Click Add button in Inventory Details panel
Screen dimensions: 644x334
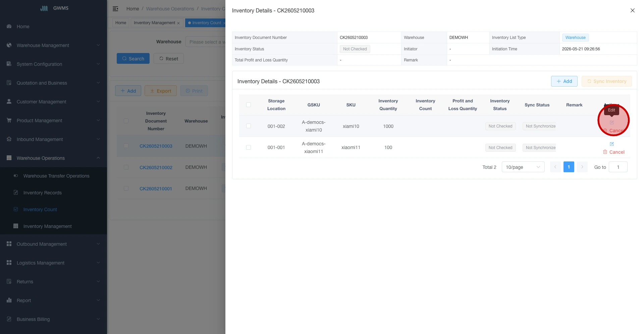[x=564, y=81]
